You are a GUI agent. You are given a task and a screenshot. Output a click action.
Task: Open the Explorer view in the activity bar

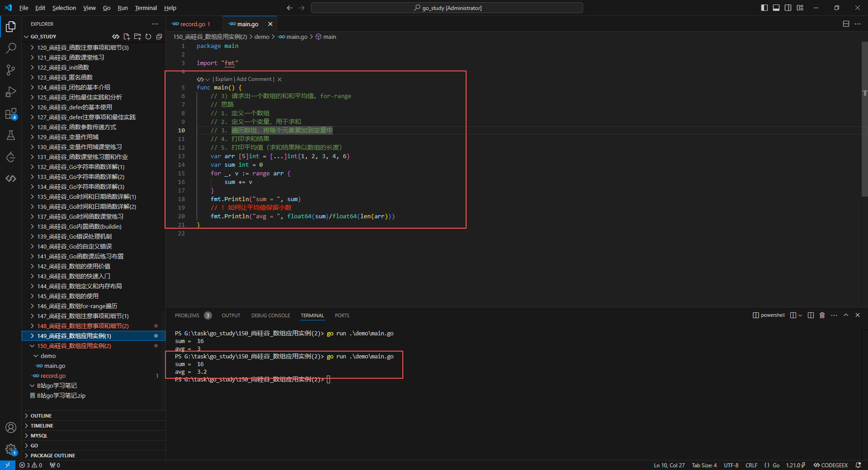click(11, 27)
